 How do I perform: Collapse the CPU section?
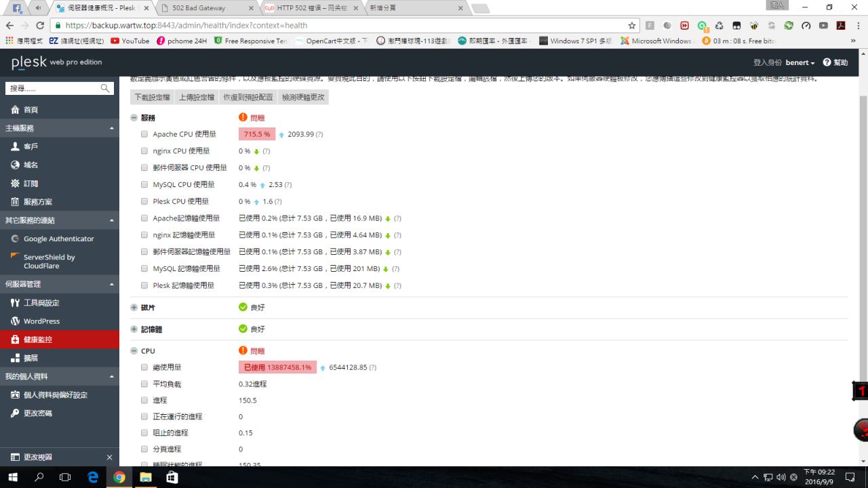click(134, 351)
